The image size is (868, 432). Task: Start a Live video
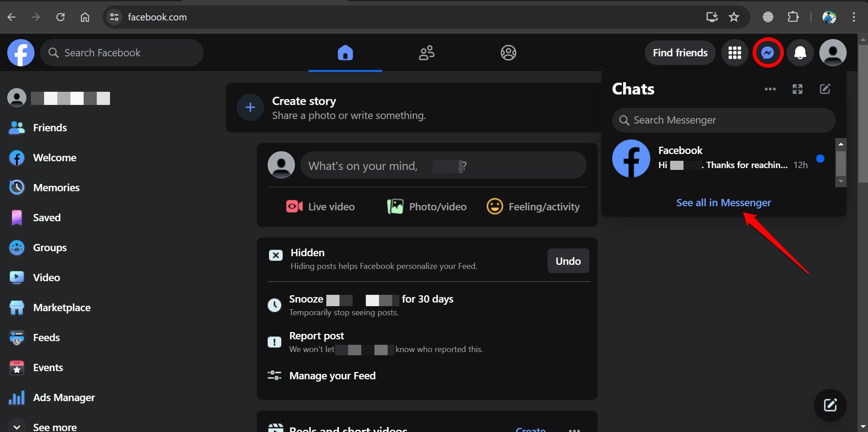click(320, 207)
